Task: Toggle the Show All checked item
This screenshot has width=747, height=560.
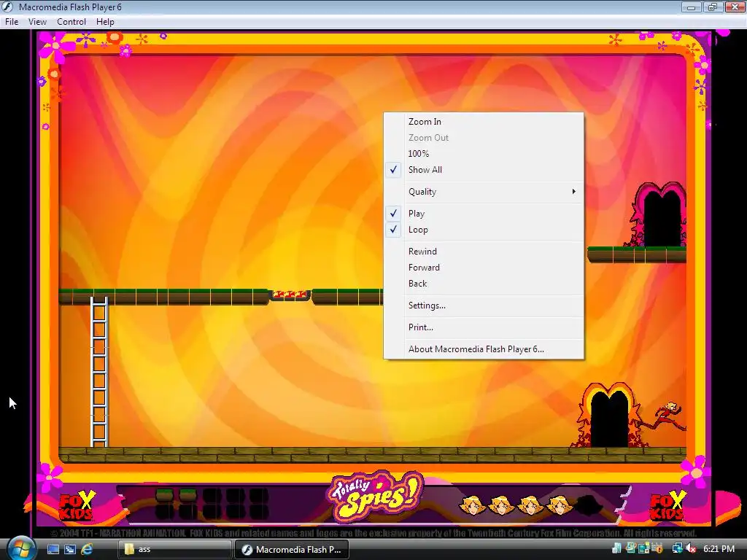Action: (x=484, y=169)
